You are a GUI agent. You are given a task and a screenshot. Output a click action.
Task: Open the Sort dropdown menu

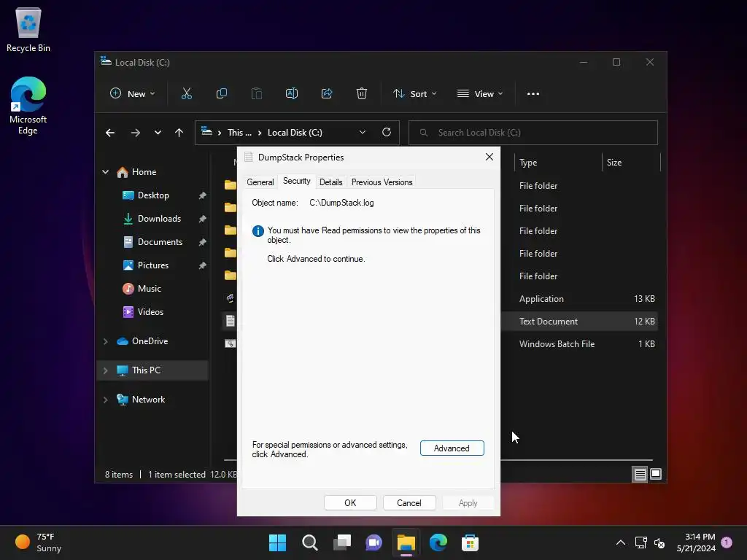point(414,94)
